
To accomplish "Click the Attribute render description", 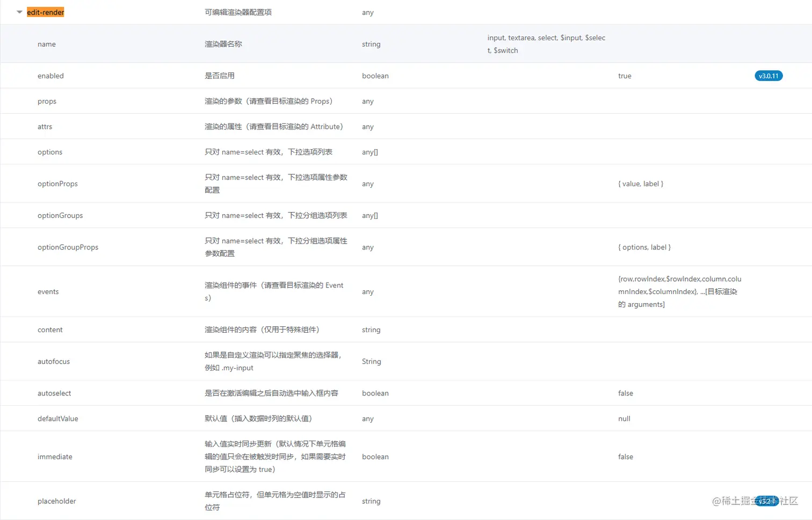I will pyautogui.click(x=274, y=127).
